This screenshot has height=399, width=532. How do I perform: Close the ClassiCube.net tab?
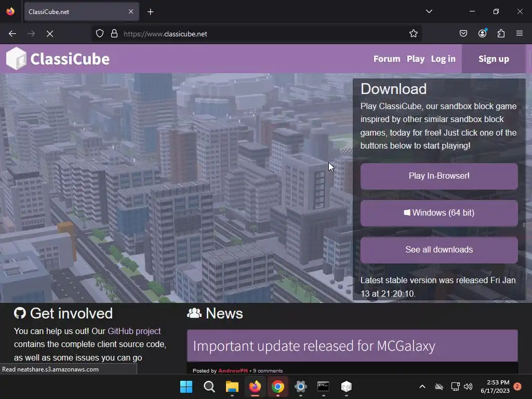[131, 11]
